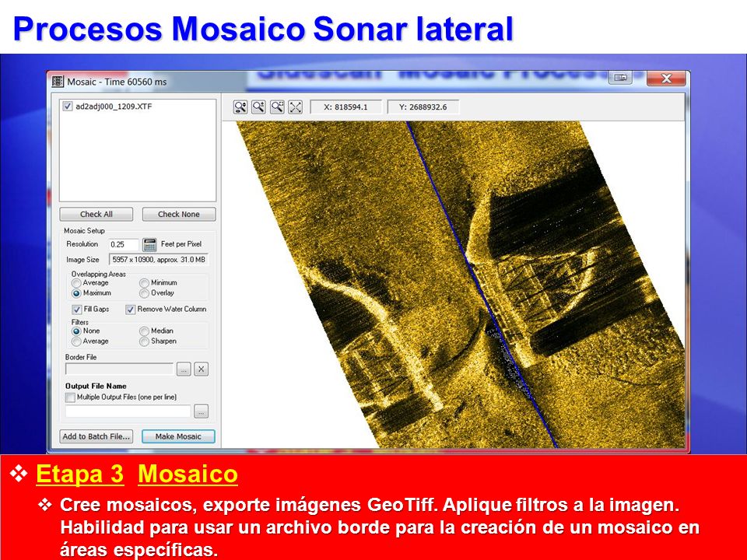Select the Maximum overlapping areas option
Viewport: 747px width, 560px height.
(76, 293)
